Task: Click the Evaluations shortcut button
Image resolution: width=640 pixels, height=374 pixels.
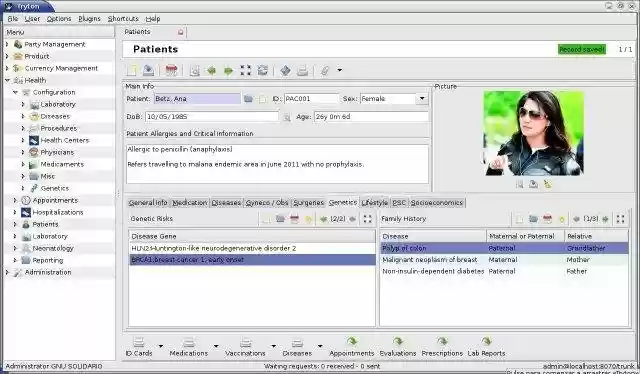Action: tap(398, 347)
